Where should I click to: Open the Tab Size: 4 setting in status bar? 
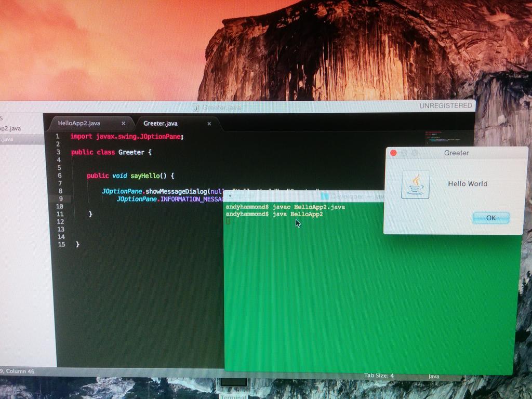(x=379, y=375)
